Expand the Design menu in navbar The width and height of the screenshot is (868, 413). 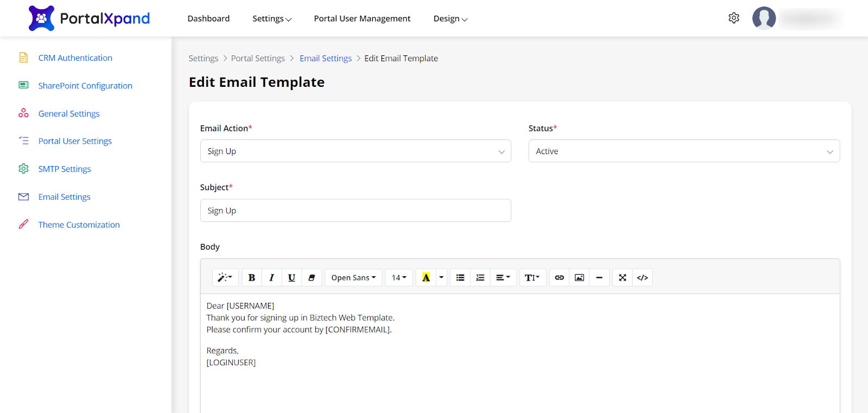tap(450, 18)
